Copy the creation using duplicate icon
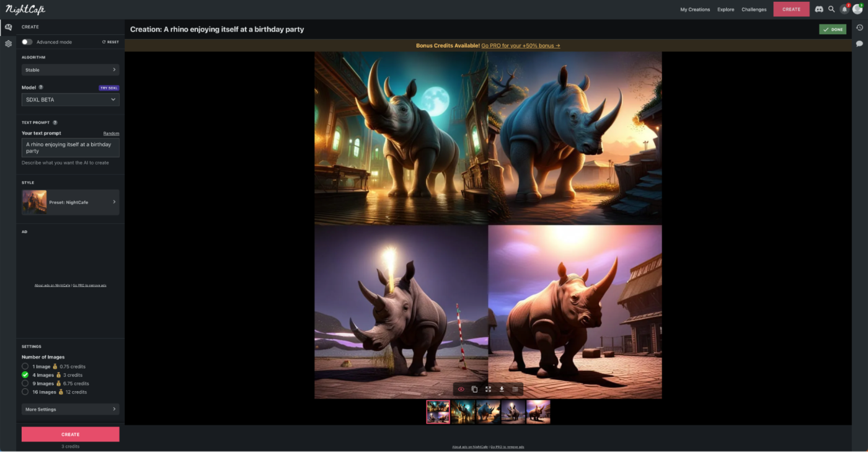Viewport: 868px width, 452px height. click(x=474, y=389)
